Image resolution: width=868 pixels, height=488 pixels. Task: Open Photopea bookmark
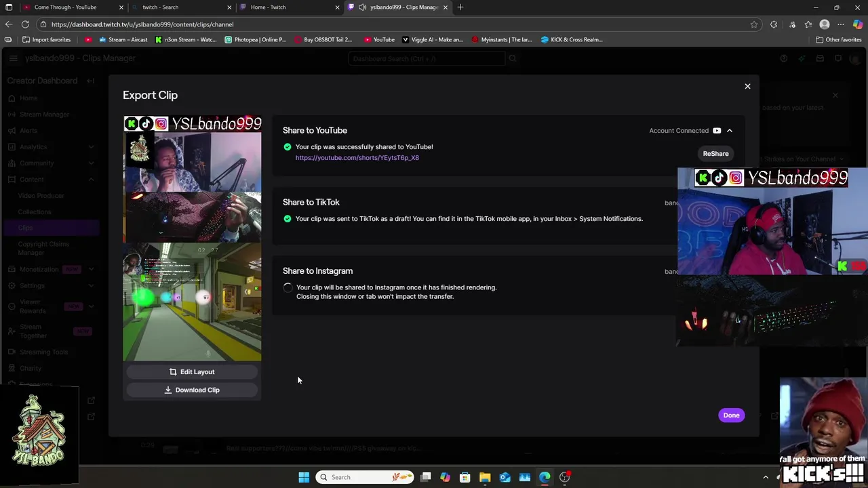tap(255, 39)
